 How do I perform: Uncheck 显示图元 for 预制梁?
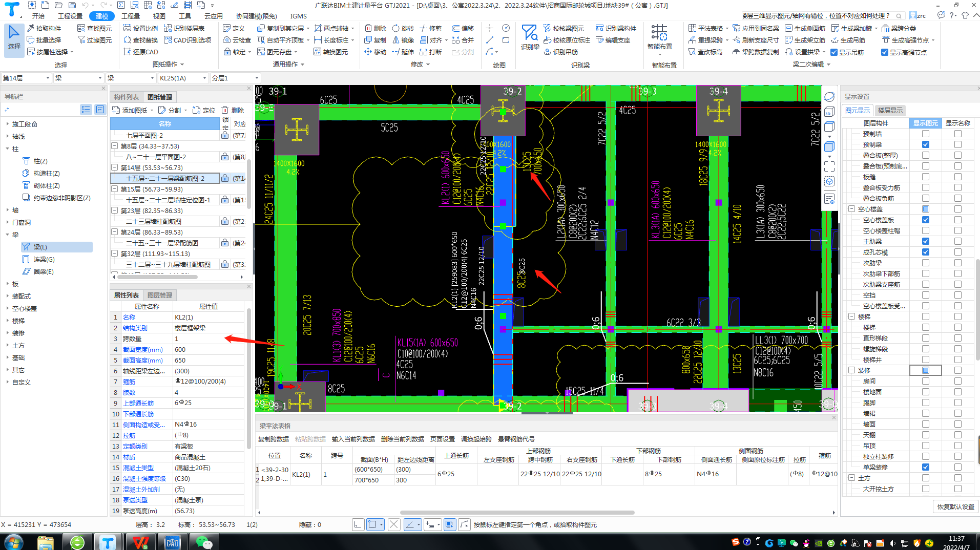click(x=925, y=144)
